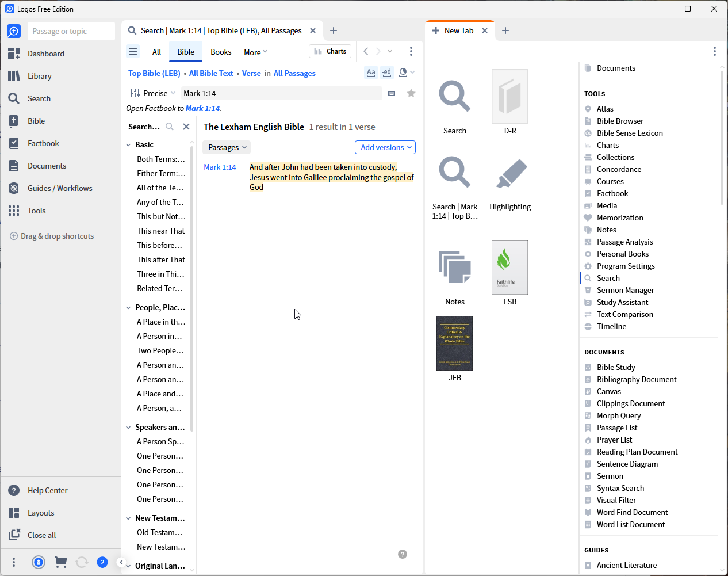The height and width of the screenshot is (576, 728).
Task: Click the Charts button
Action: (331, 51)
